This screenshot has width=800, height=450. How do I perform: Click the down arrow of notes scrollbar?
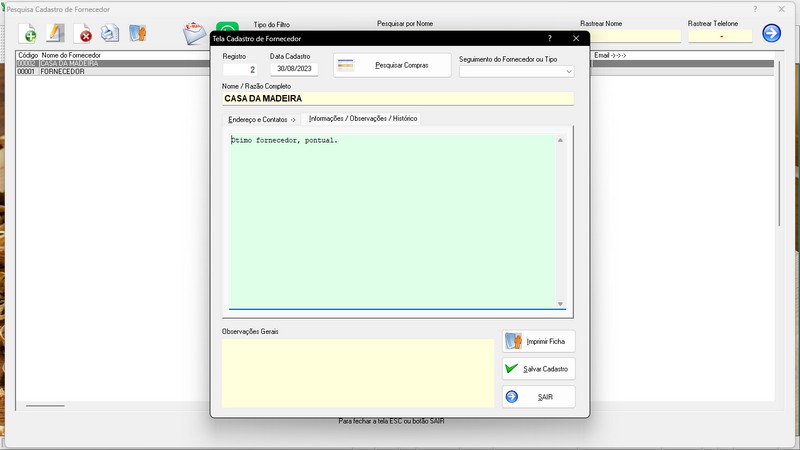[x=560, y=304]
